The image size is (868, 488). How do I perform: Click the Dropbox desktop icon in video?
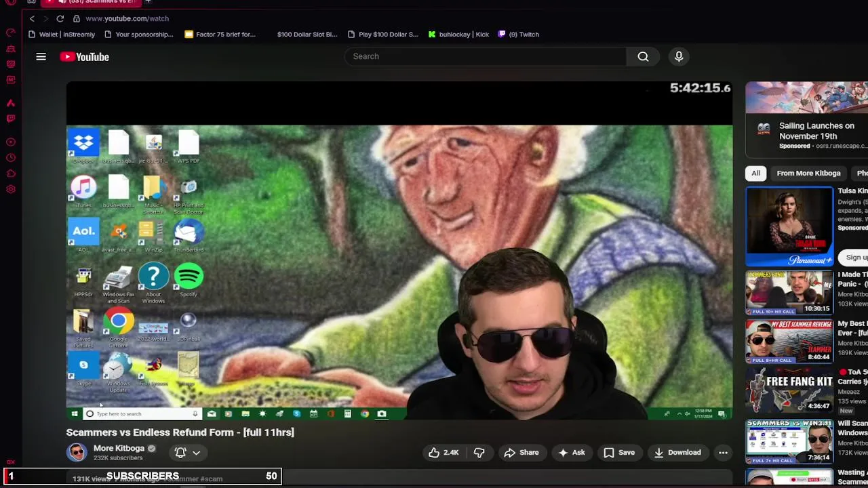click(83, 146)
